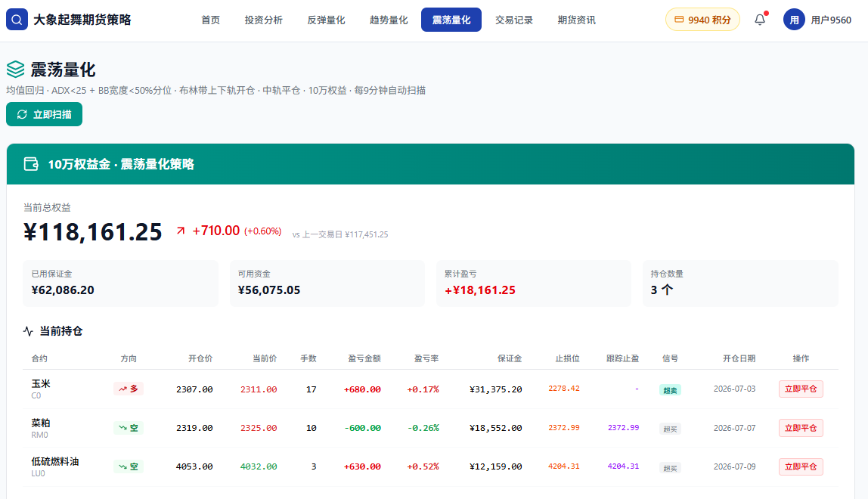Click 低硫燃料油 margin ¥12,159.00
The height and width of the screenshot is (499, 868).
click(495, 466)
